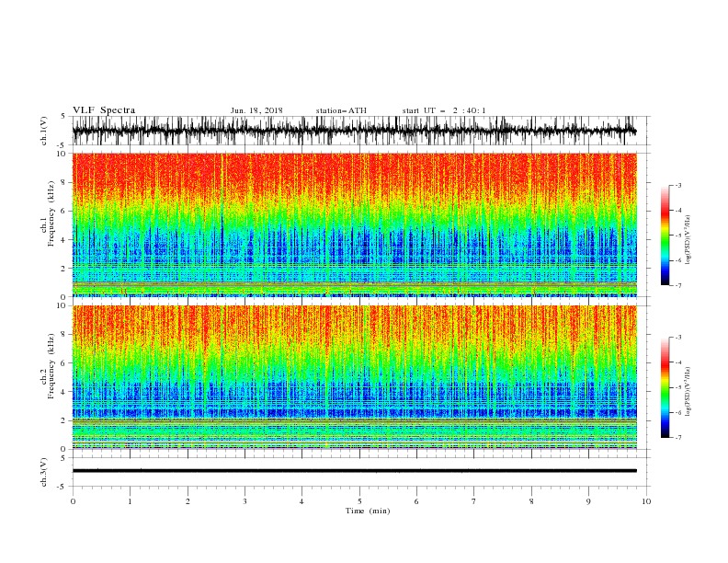Image resolution: width=728 pixels, height=563 pixels.
Task: Click the "0" tick label on the time axis
Action: click(73, 501)
